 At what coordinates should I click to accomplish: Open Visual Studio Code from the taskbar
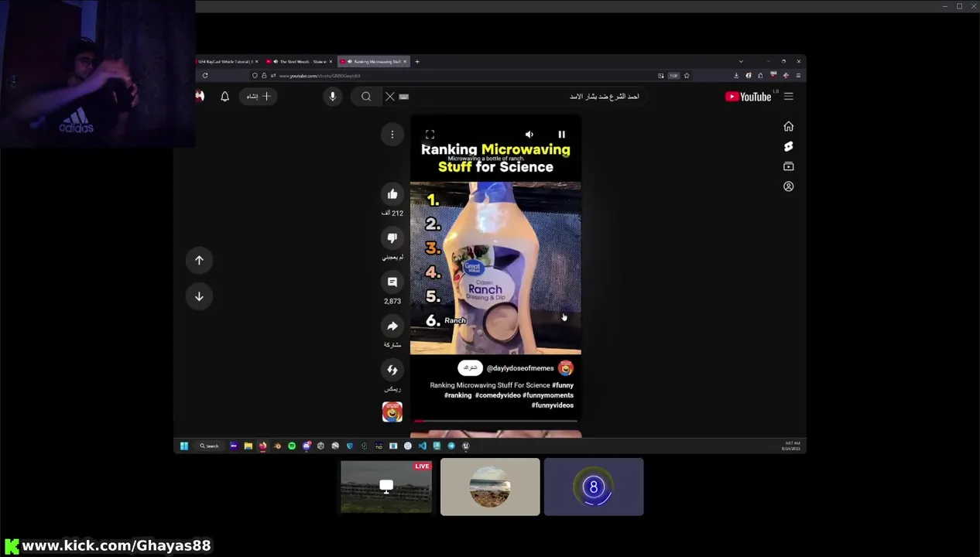[422, 446]
